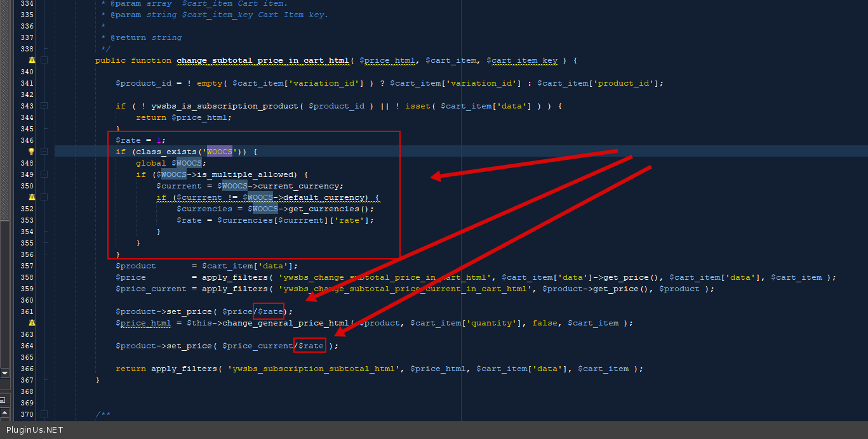Image resolution: width=868 pixels, height=439 pixels.
Task: Click line number 346 in gutter
Action: pyautogui.click(x=27, y=140)
